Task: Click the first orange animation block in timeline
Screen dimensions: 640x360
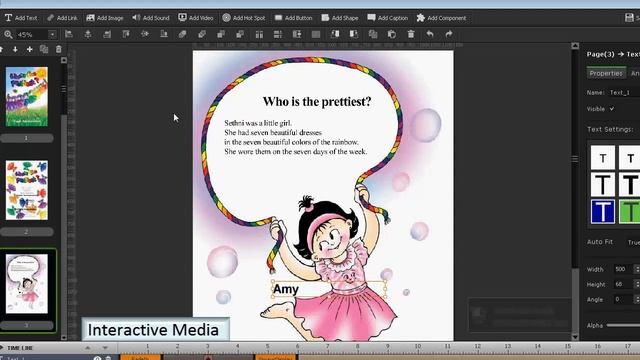Action: 140,358
